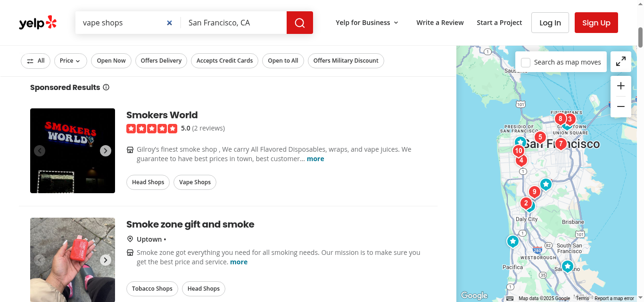Viewport: 644px width, 302px height.
Task: Expand the Yelp for Business menu
Action: (x=367, y=23)
